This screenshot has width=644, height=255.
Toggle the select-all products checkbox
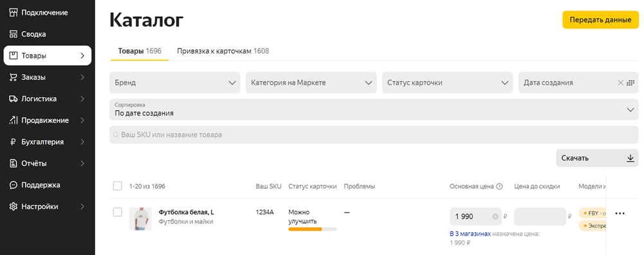pos(118,186)
